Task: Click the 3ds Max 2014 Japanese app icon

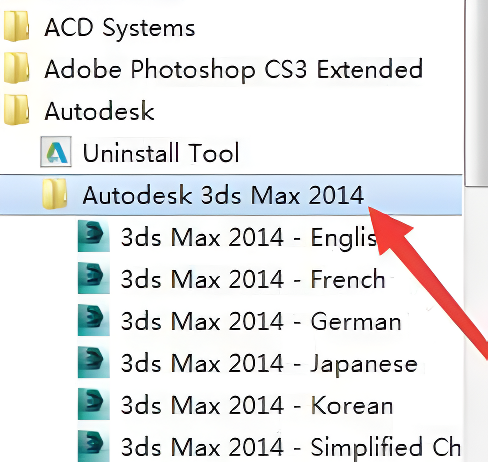Action: click(x=94, y=362)
